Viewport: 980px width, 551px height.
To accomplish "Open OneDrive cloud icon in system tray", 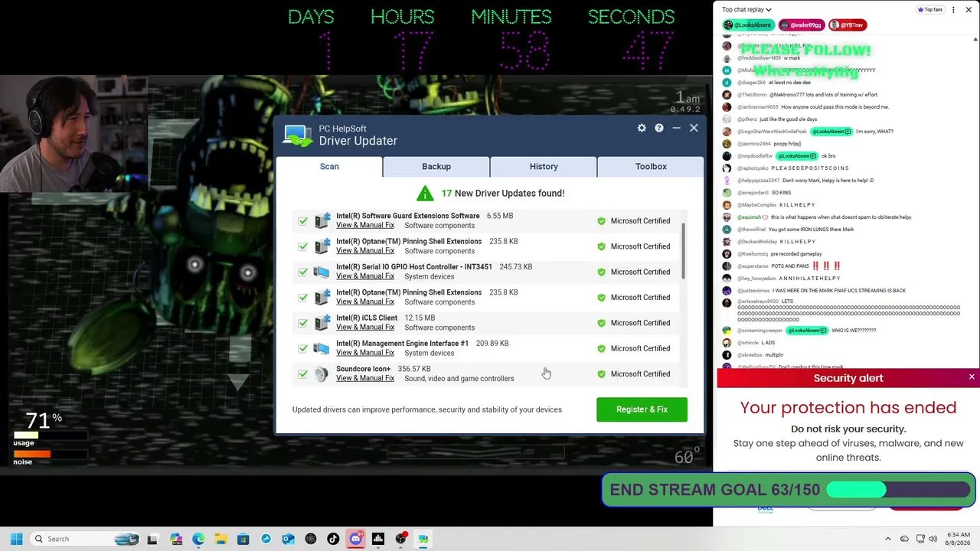I will click(x=904, y=539).
